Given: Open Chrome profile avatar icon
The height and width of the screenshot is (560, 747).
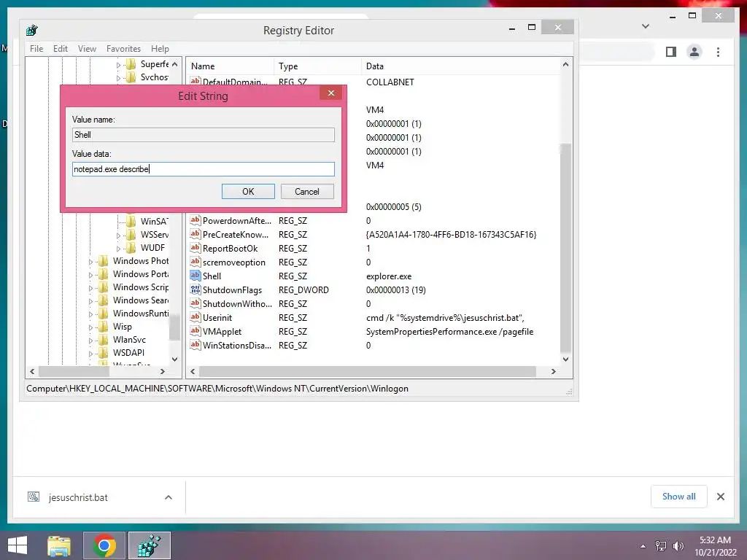Looking at the screenshot, I should (694, 52).
